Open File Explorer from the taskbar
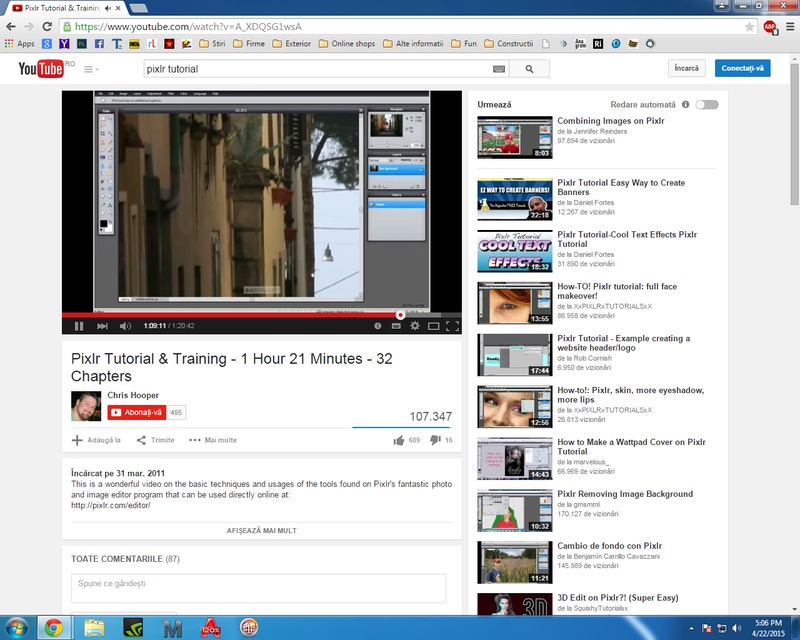800x640 pixels. pyautogui.click(x=94, y=628)
